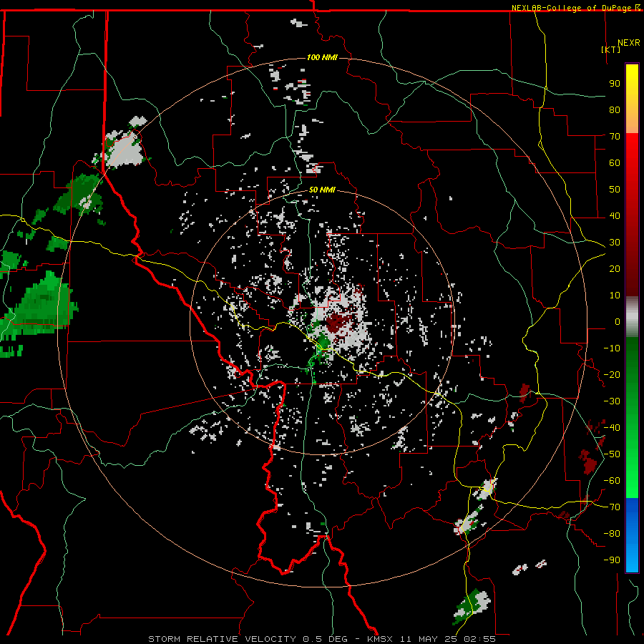Click the -30 value on the velocity scale
The width and height of the screenshot is (644, 644).
click(x=612, y=401)
